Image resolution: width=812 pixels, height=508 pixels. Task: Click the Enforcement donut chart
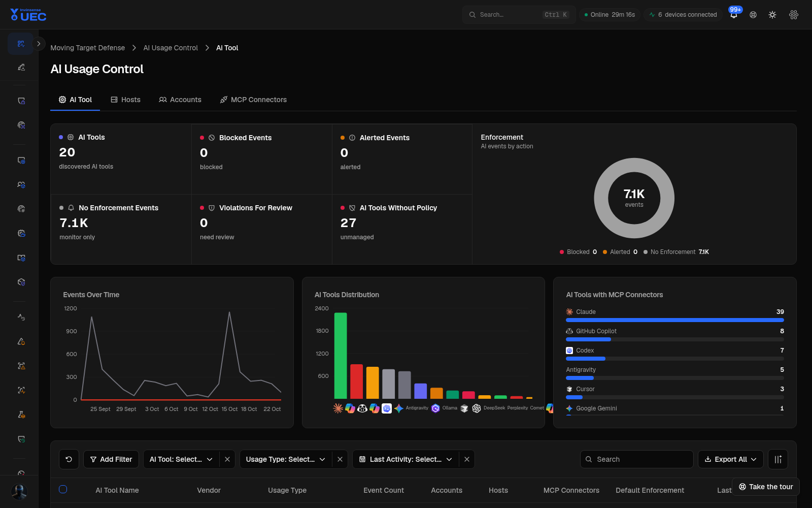point(634,198)
